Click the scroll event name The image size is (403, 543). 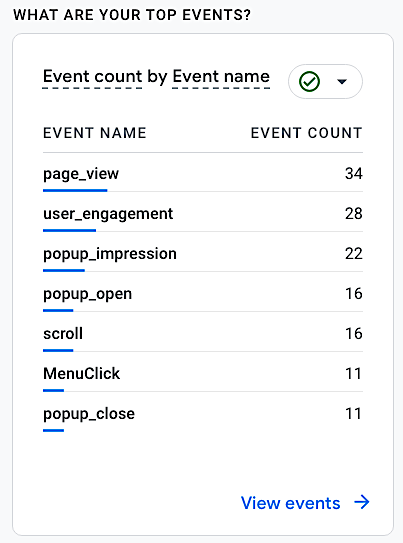point(63,334)
